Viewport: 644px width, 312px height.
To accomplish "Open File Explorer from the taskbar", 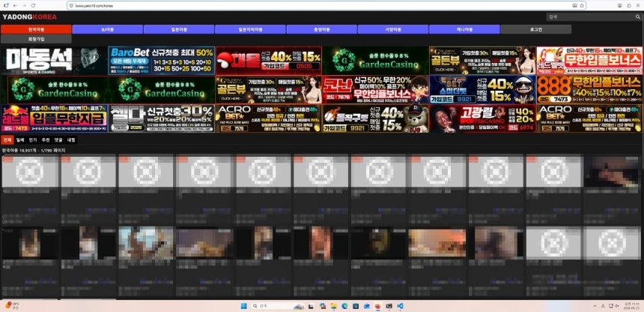I will [x=333, y=306].
